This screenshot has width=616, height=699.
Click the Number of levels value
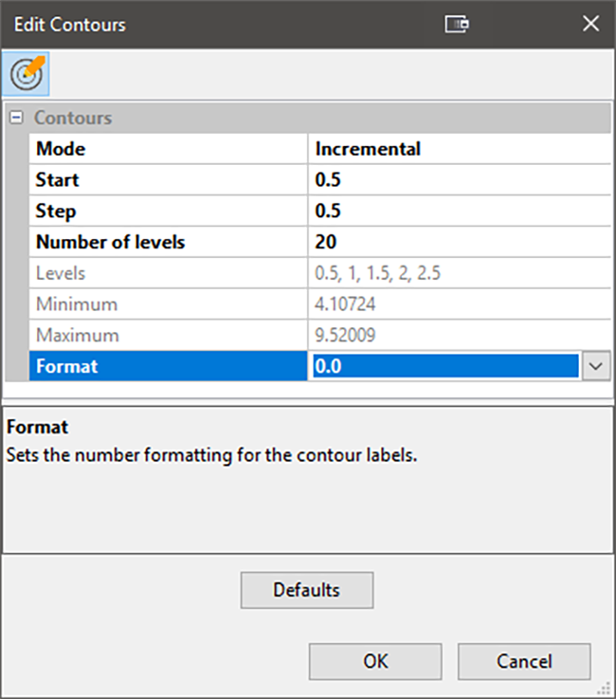[x=459, y=243]
